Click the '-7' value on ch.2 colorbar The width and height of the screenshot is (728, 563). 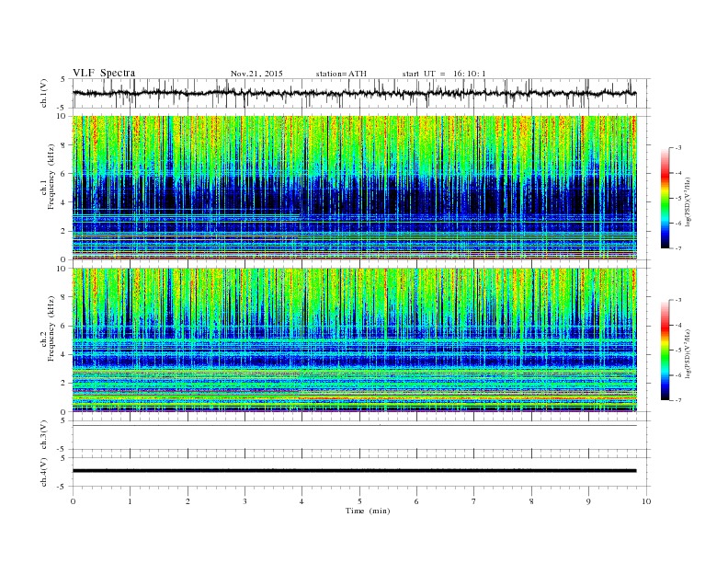pyautogui.click(x=677, y=400)
